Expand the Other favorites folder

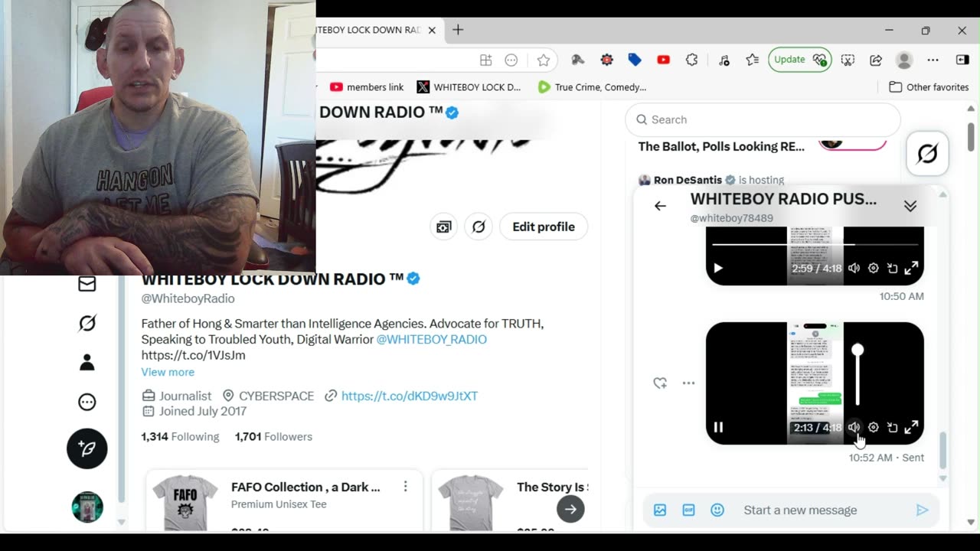click(929, 87)
